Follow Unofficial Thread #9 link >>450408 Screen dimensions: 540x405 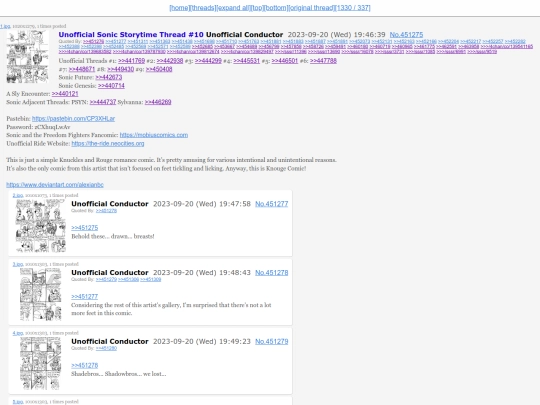click(159, 69)
